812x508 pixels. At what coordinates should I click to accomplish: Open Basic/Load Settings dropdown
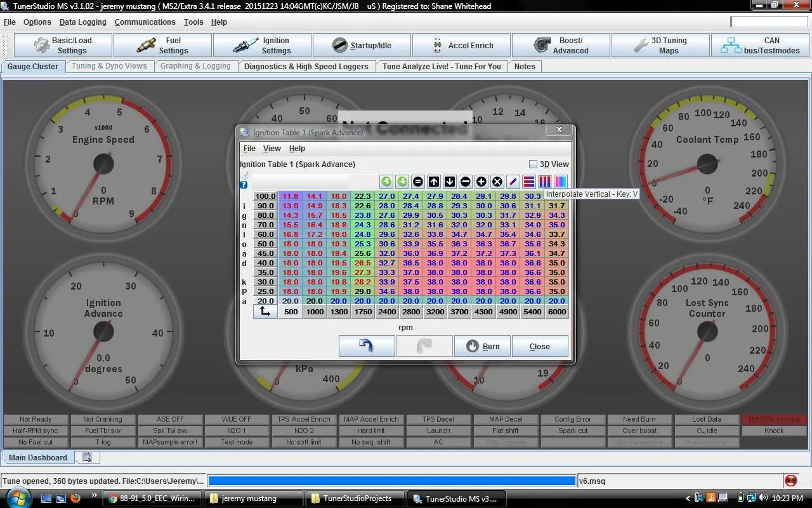click(x=63, y=45)
